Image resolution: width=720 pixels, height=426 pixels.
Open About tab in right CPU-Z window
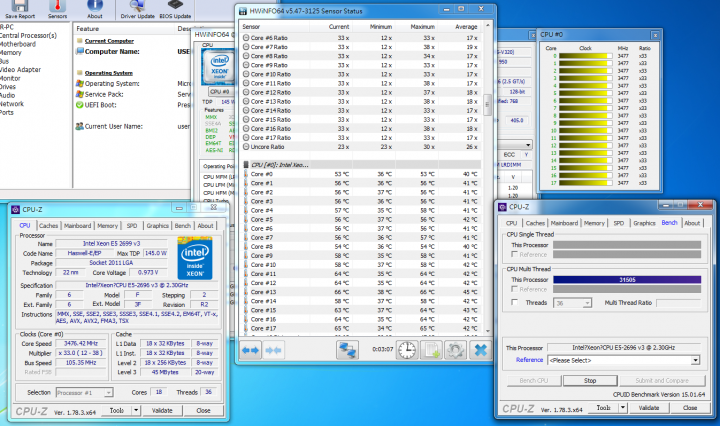[692, 223]
